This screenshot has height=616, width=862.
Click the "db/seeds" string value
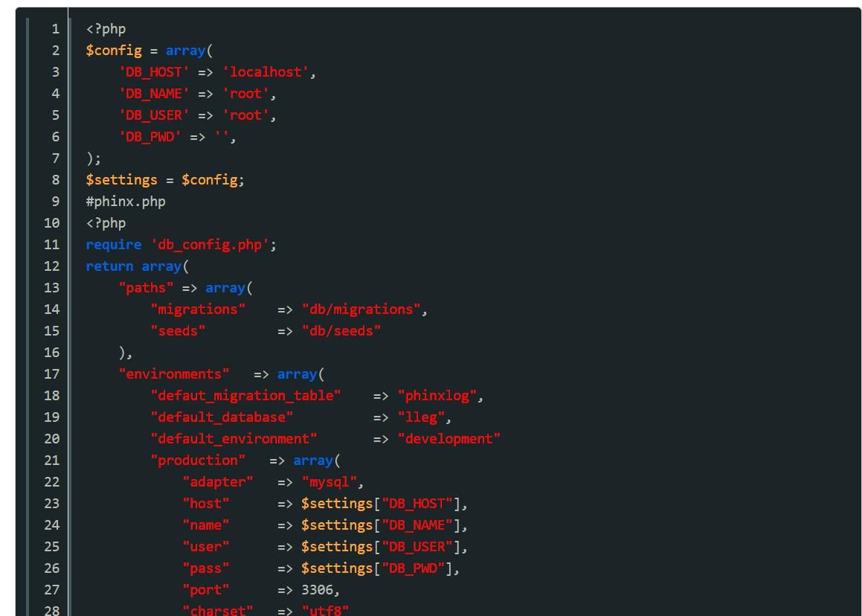pyautogui.click(x=341, y=331)
